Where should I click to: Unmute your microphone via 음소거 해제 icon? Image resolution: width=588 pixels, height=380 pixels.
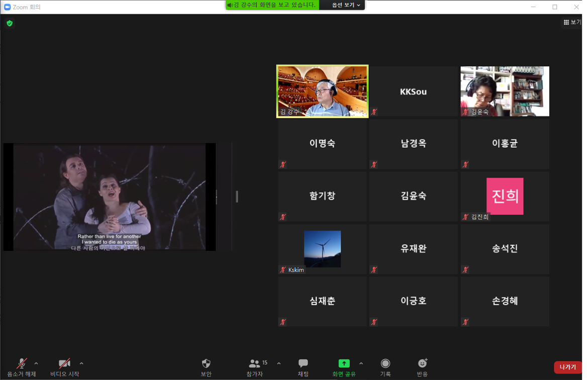(x=21, y=363)
